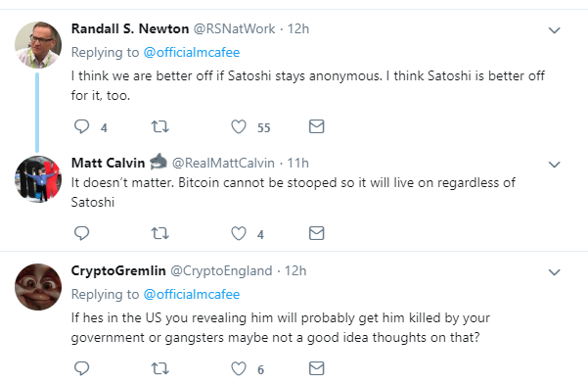Screen dimensions: 588x384
Task: Reply to Randall S. Newton's tweet
Action: [x=81, y=126]
